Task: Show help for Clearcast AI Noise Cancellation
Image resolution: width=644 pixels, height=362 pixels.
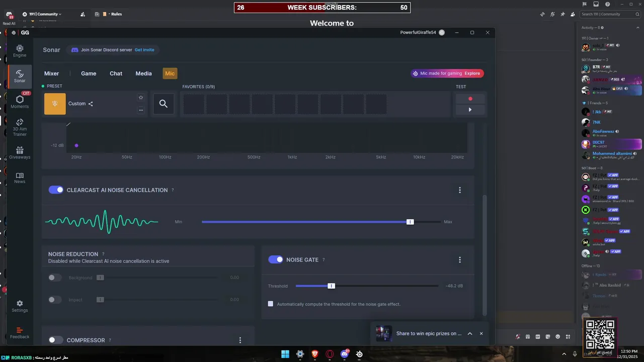Action: pyautogui.click(x=173, y=190)
